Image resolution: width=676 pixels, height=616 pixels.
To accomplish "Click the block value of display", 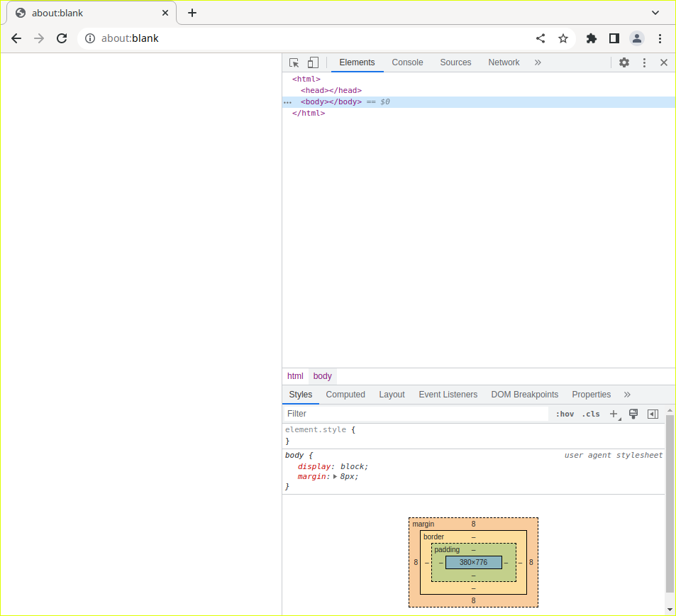I will [353, 466].
